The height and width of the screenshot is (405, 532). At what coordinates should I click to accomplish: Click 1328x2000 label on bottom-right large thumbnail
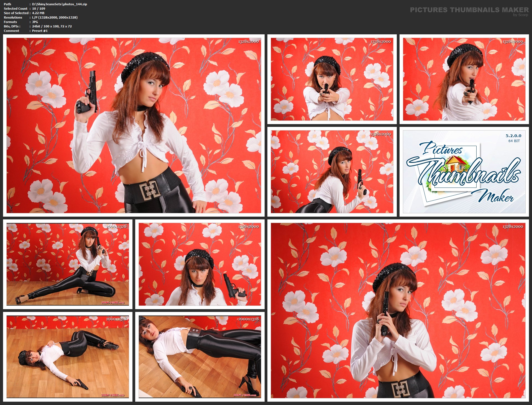pyautogui.click(x=513, y=227)
